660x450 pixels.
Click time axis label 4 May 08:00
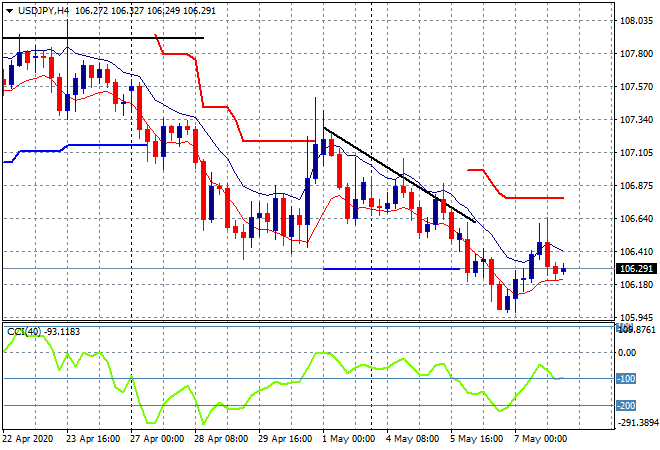pos(412,439)
